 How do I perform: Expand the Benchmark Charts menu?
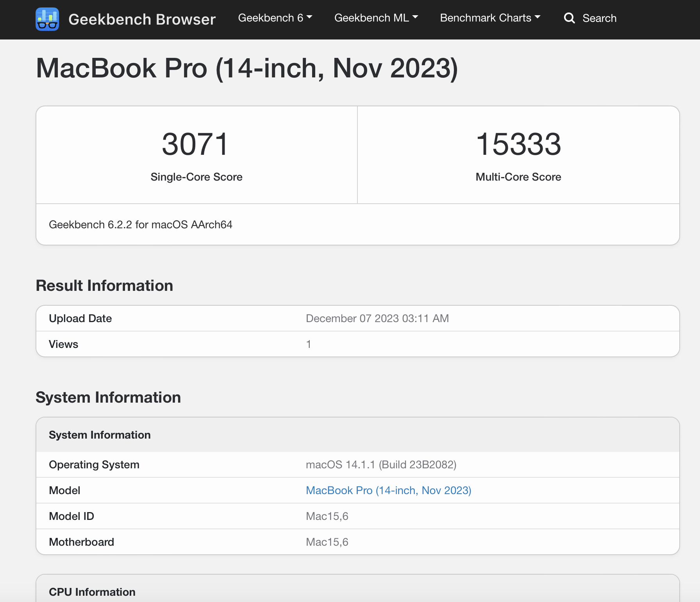(x=490, y=18)
